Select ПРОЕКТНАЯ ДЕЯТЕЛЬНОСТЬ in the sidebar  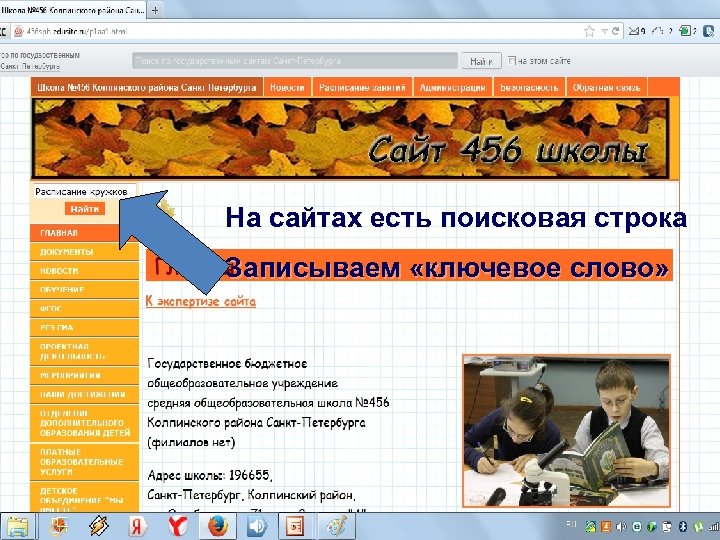(x=84, y=351)
